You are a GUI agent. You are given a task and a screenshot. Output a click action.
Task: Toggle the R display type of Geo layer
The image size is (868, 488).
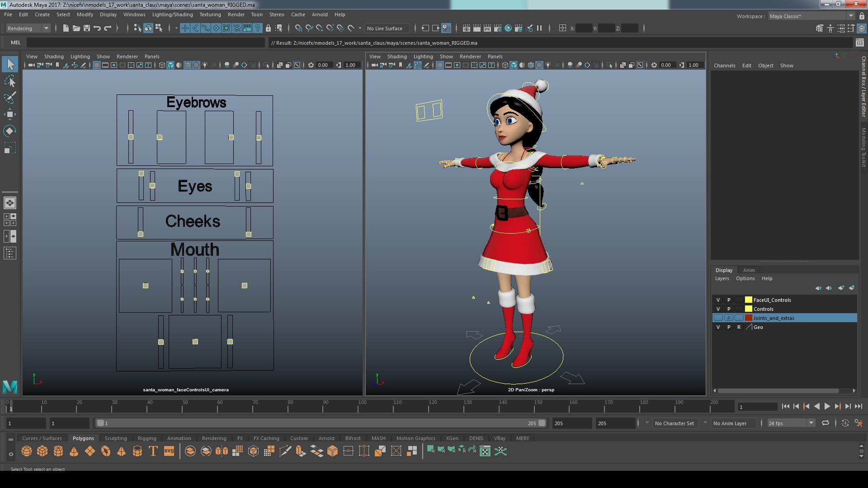pyautogui.click(x=739, y=327)
